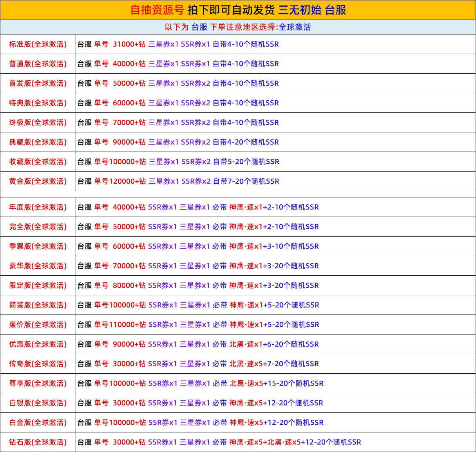Select the 普通版(全球激活) row label
This screenshot has height=452, width=476.
click(38, 64)
